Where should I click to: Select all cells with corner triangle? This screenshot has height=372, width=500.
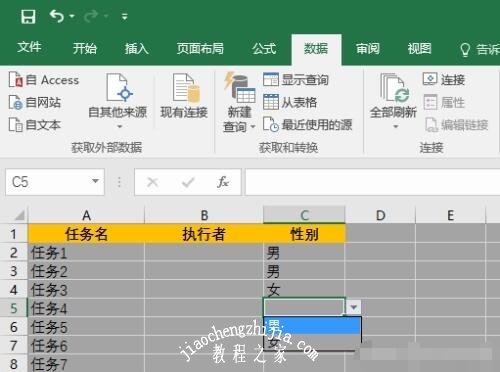tap(19, 215)
